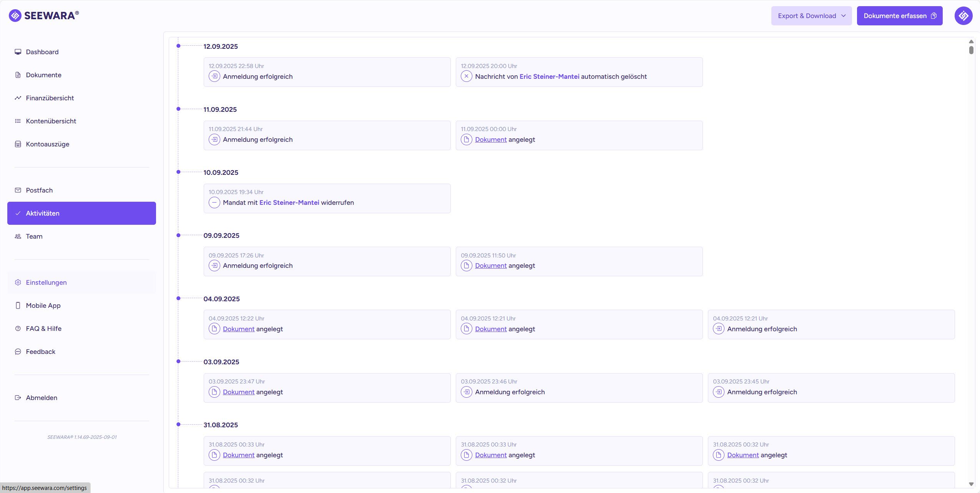Expand the Export & Download dropdown

(x=811, y=16)
